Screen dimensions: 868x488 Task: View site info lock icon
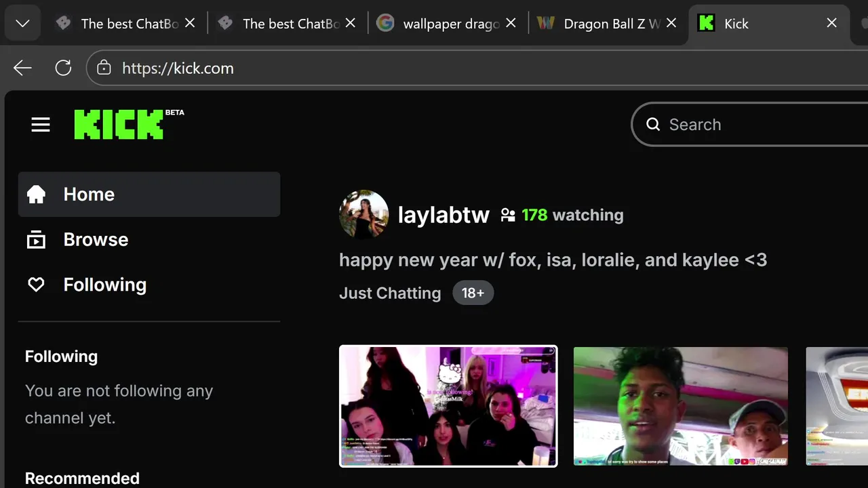(x=104, y=68)
